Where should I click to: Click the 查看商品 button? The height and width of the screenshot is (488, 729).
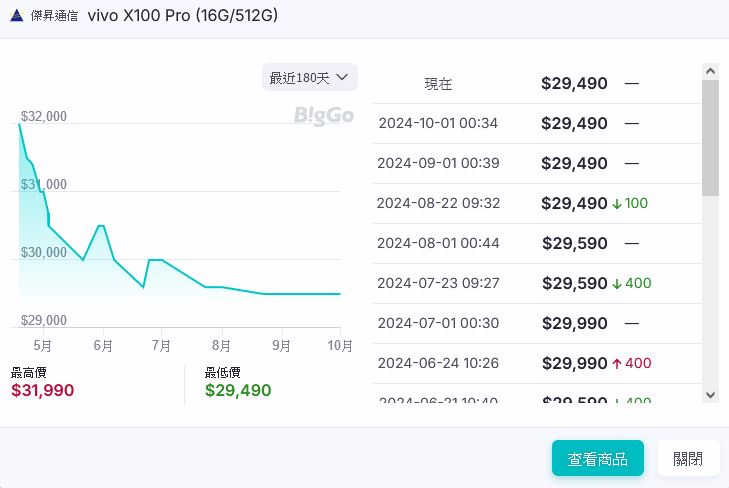point(597,459)
